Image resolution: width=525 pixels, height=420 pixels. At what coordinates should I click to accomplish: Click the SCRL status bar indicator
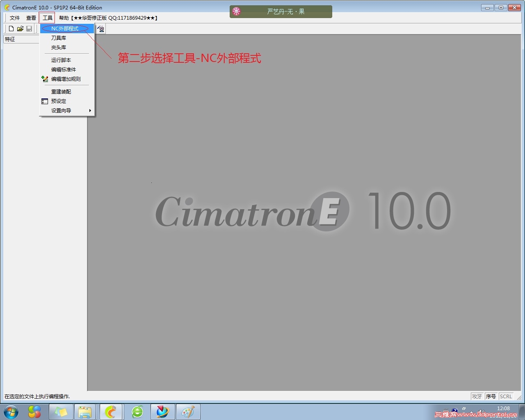point(506,396)
